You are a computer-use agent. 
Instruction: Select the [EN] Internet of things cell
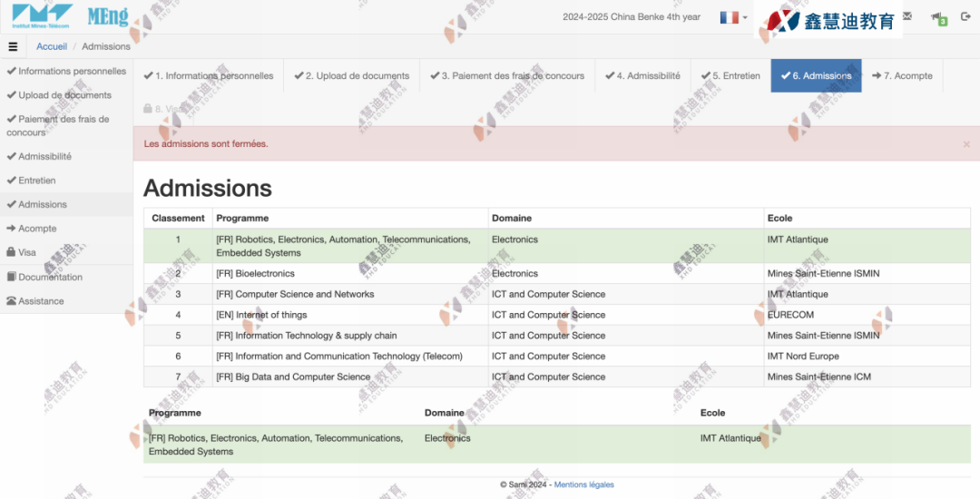point(350,315)
